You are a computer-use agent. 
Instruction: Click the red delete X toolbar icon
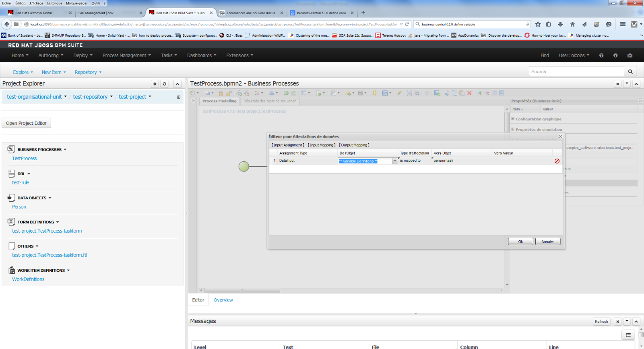pos(469,93)
